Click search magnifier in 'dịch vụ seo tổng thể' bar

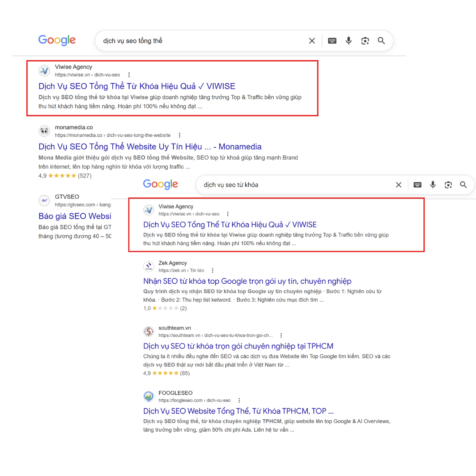pyautogui.click(x=381, y=41)
